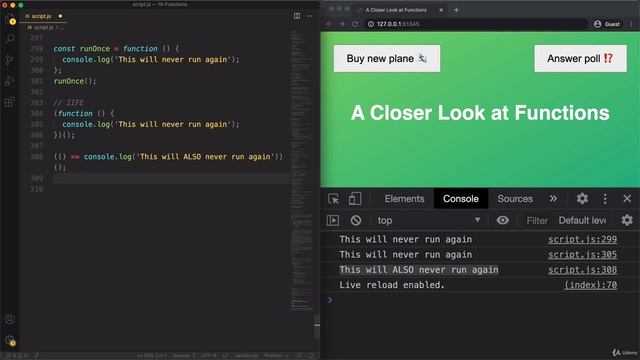640x360 pixels.
Task: Click the runOnce(); line in editor
Action: pos(75,81)
